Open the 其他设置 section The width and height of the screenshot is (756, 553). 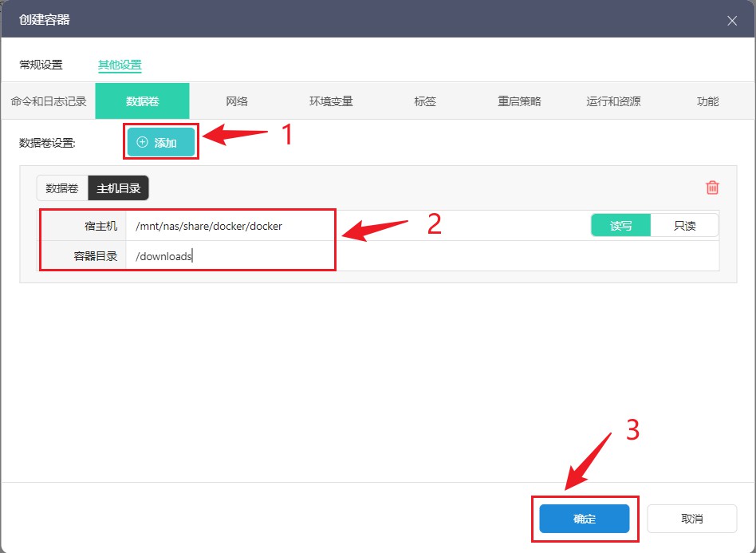pos(120,65)
